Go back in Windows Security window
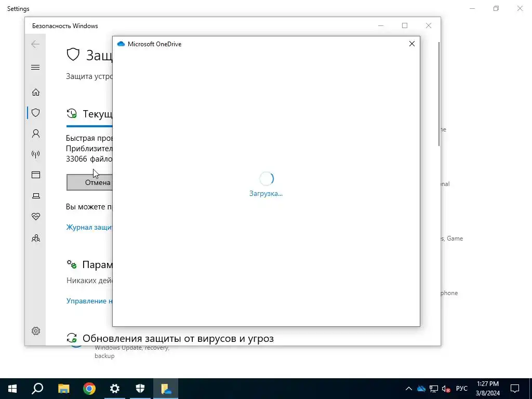The image size is (532, 399). coord(35,44)
